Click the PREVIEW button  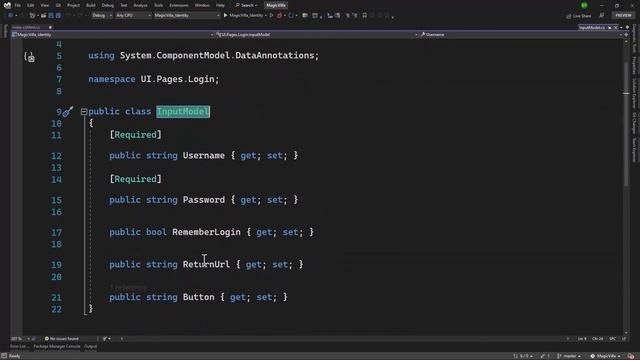(x=623, y=16)
